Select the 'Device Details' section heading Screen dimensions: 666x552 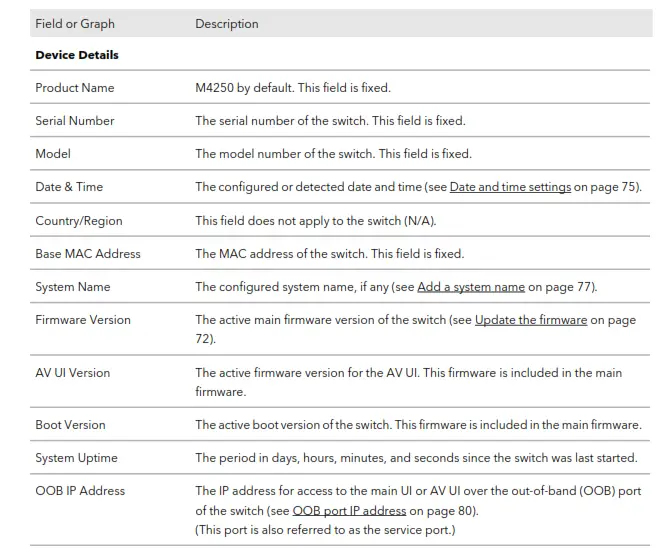pyautogui.click(x=77, y=55)
